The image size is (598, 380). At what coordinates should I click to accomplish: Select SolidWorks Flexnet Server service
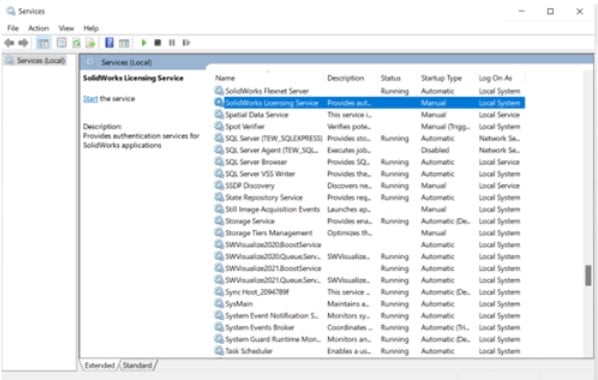coord(369,91)
